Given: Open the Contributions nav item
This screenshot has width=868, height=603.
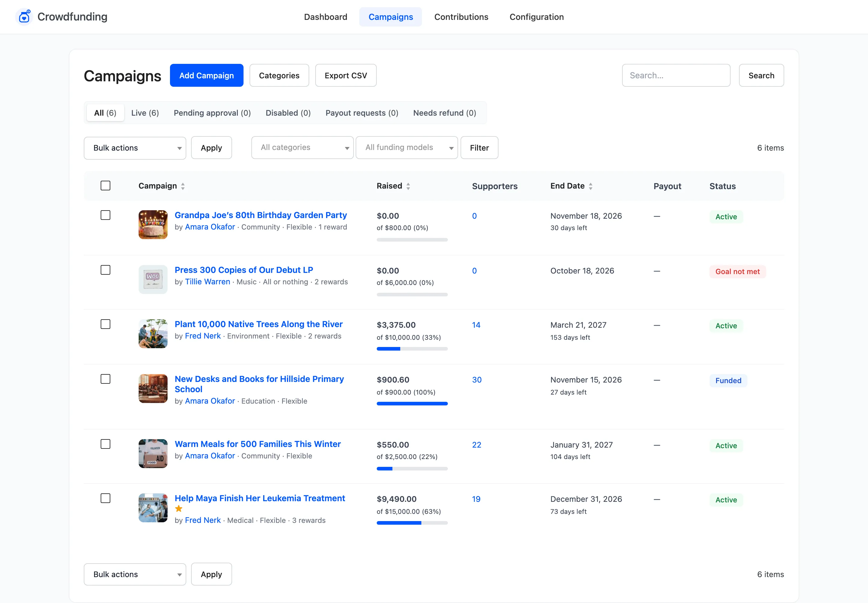Looking at the screenshot, I should [461, 17].
